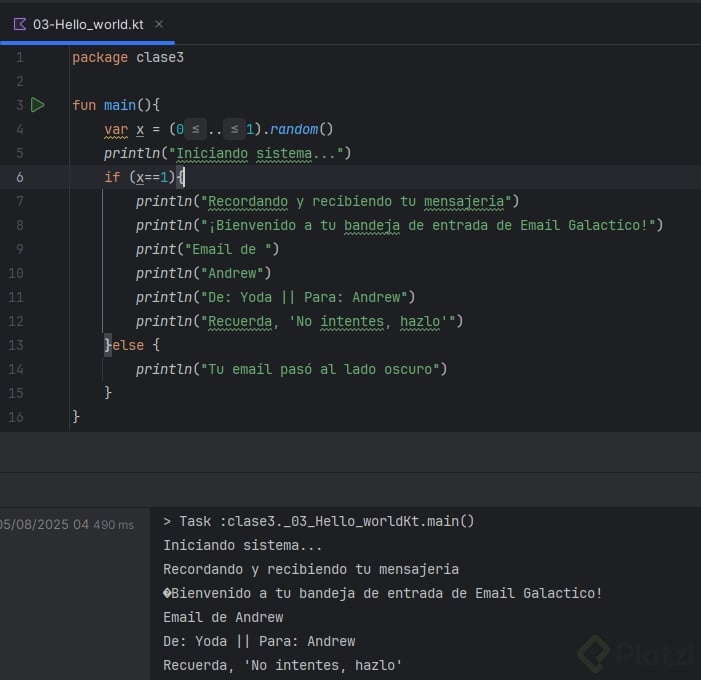Viewport: 701px width, 680px height.
Task: Select the 03-Hello_world.kt editor tab
Action: coord(90,24)
